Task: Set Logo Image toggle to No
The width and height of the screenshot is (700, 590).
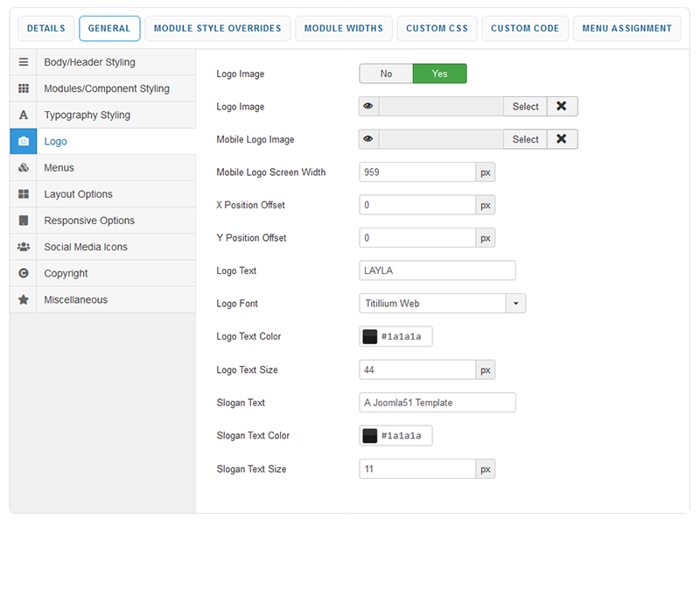Action: tap(386, 74)
